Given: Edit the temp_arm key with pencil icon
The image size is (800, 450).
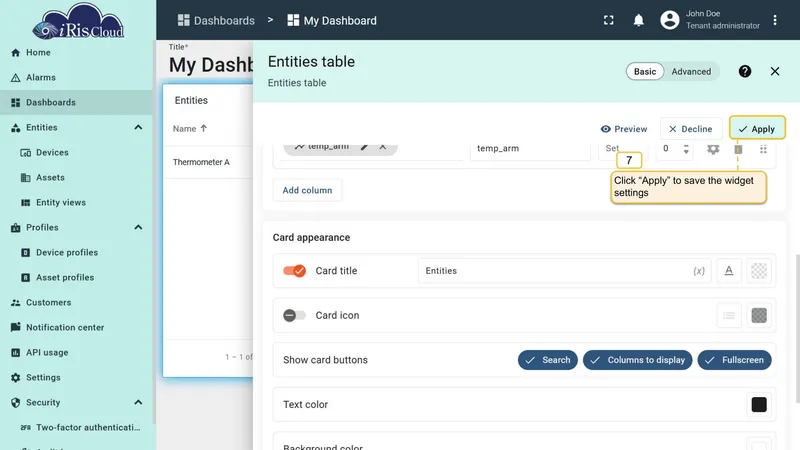Looking at the screenshot, I should (x=364, y=147).
